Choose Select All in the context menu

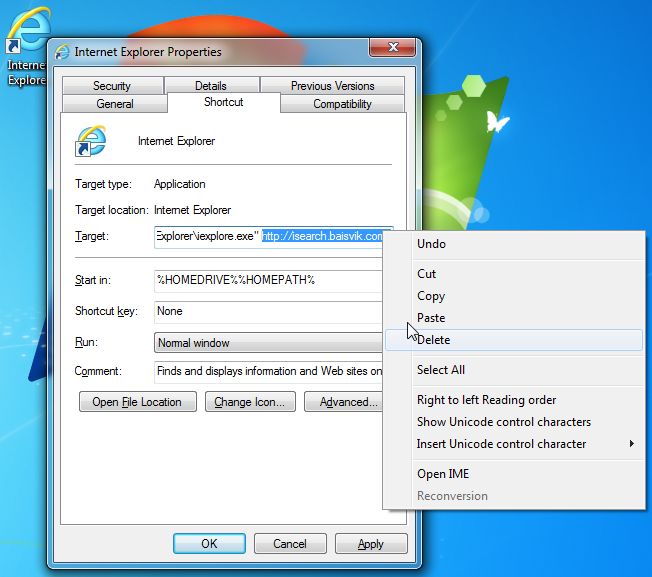(515, 370)
